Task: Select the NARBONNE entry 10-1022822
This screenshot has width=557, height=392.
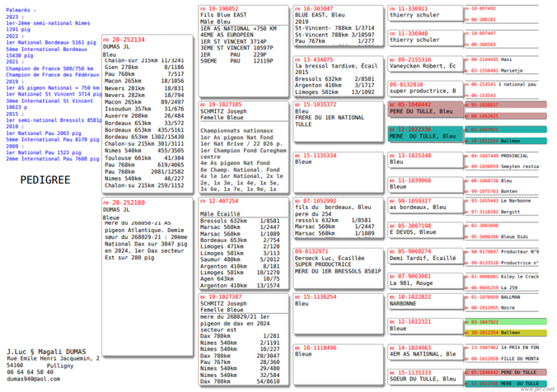Action: point(425,300)
